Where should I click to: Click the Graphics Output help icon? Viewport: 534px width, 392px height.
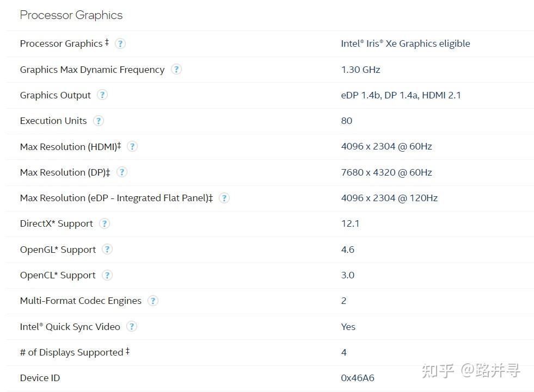tap(102, 95)
